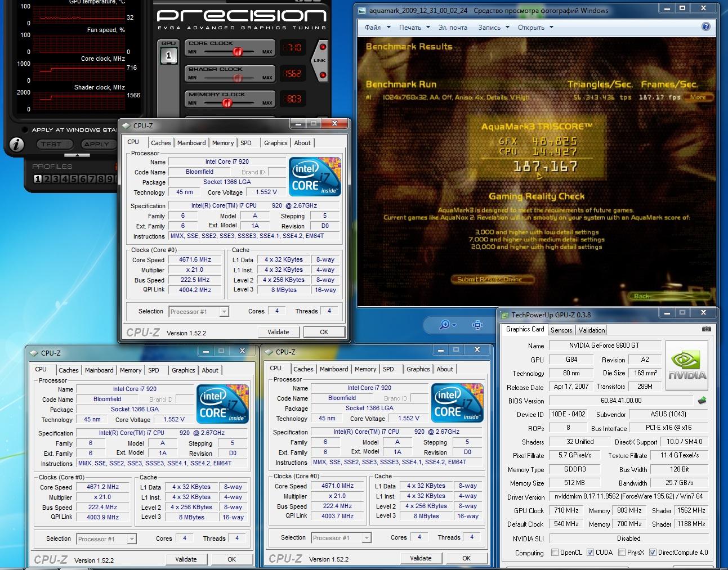The image size is (728, 570).
Task: Toggle the DirectCompute 4.0 checkbox
Action: click(653, 553)
